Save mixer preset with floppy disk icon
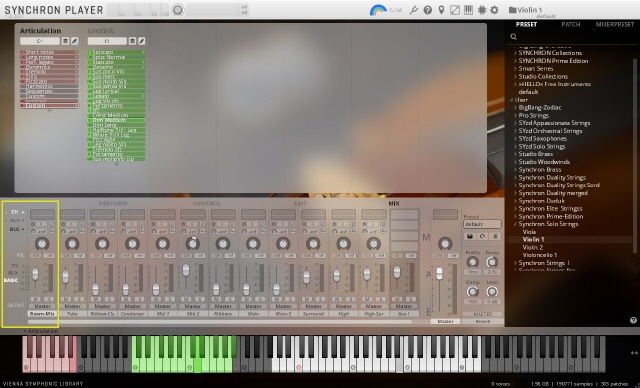 (x=470, y=236)
